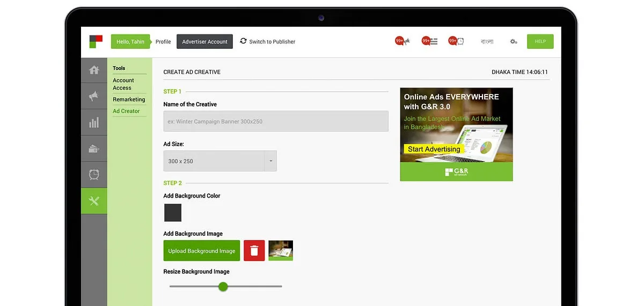Click the Hello, Tahin button
This screenshot has height=306, width=644.
[130, 42]
